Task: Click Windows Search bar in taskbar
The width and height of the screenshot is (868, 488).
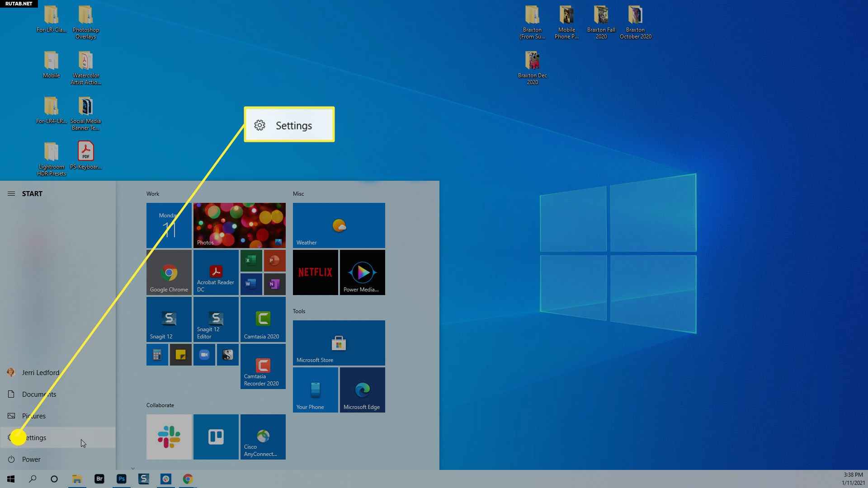Action: (x=32, y=479)
